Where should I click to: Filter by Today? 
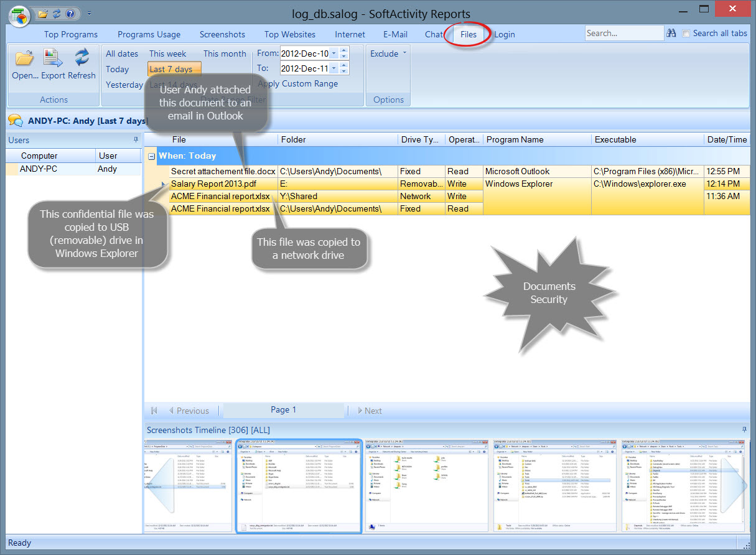118,69
